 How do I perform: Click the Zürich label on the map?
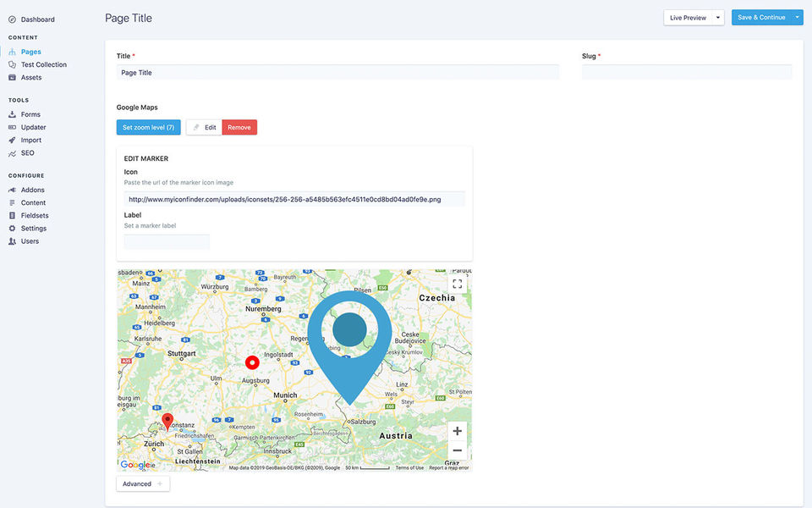(154, 444)
